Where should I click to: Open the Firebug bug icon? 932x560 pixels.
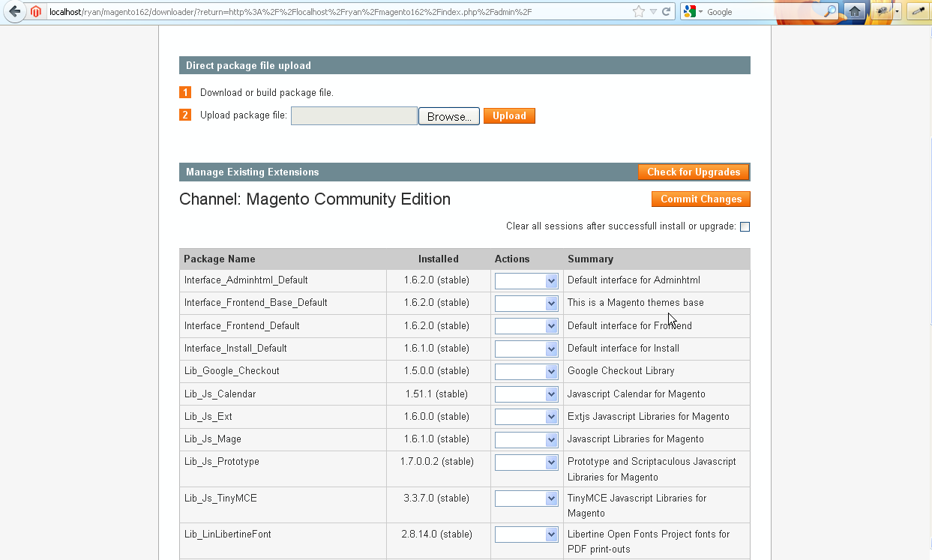pyautogui.click(x=883, y=11)
